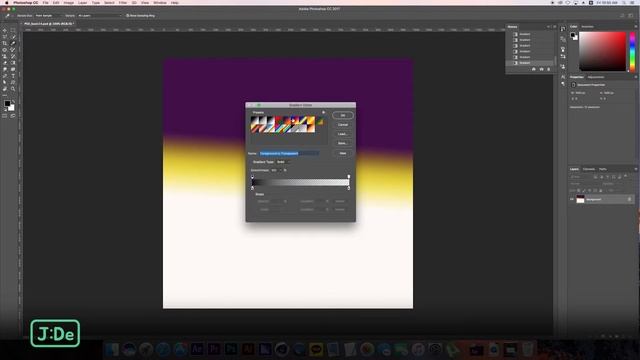Open the Smoothness percentage dropdown arrow
Viewport: 640px width, 360px height.
click(280, 170)
